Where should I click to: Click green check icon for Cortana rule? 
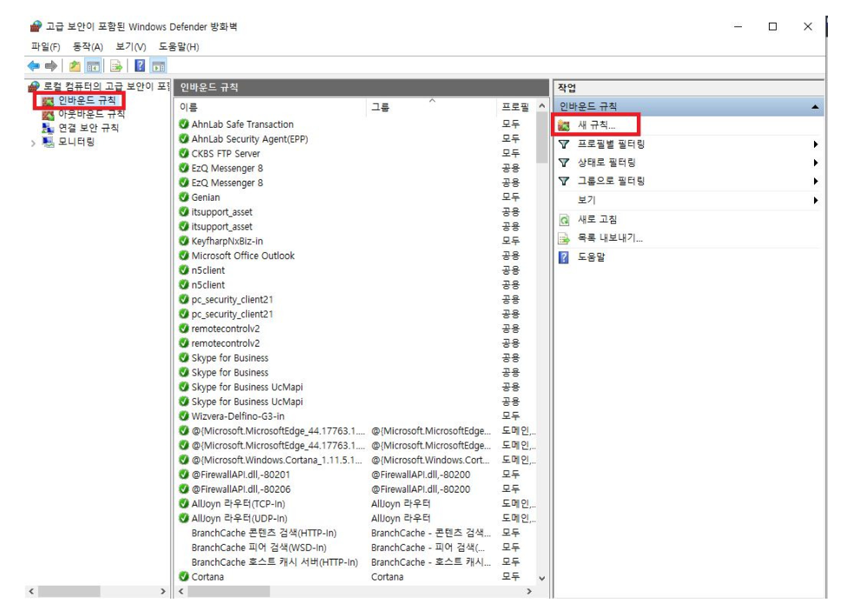184,576
